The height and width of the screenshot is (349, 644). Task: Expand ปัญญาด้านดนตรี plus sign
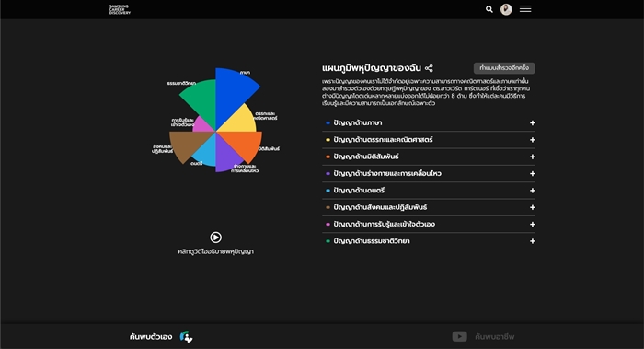[x=533, y=191]
